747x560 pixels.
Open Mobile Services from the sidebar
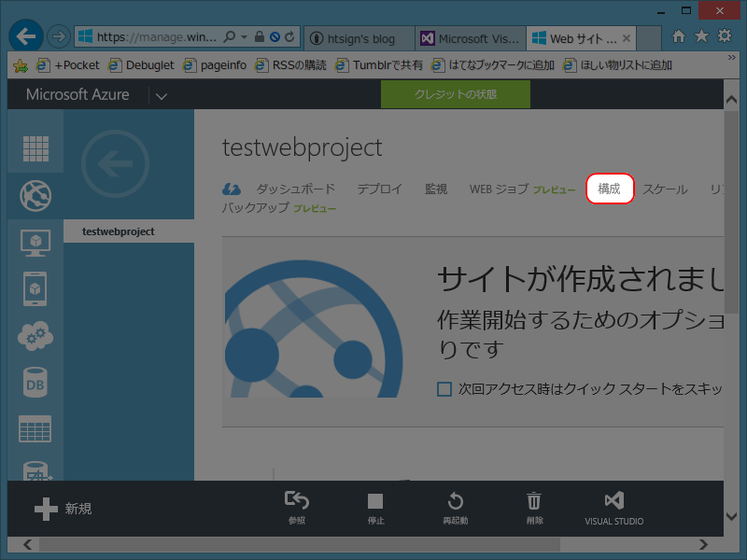pyautogui.click(x=35, y=288)
